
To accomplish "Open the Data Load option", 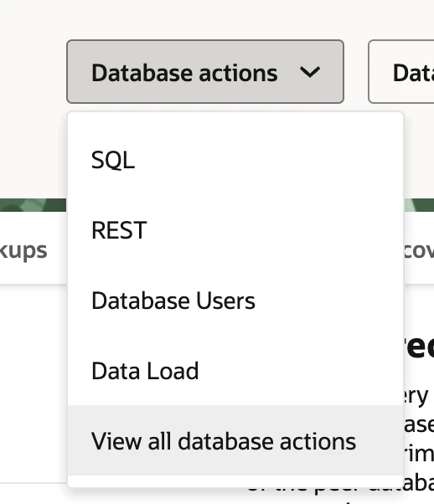I will click(235, 371).
